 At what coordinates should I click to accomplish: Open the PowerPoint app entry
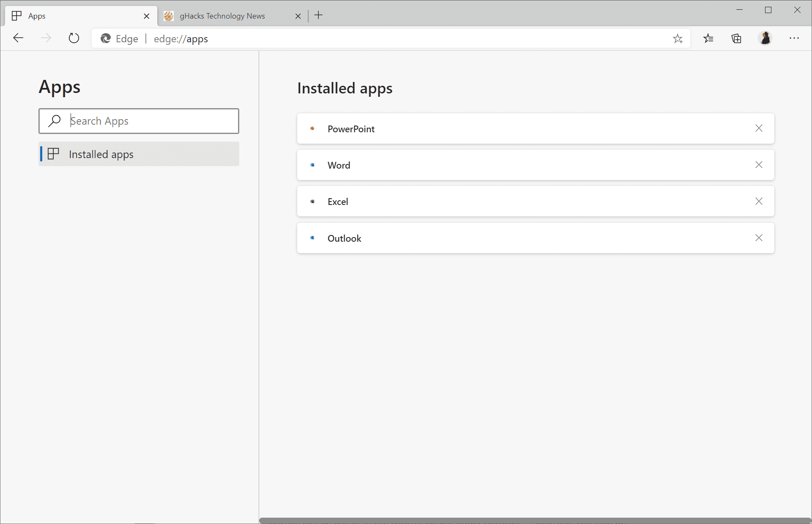[536, 128]
